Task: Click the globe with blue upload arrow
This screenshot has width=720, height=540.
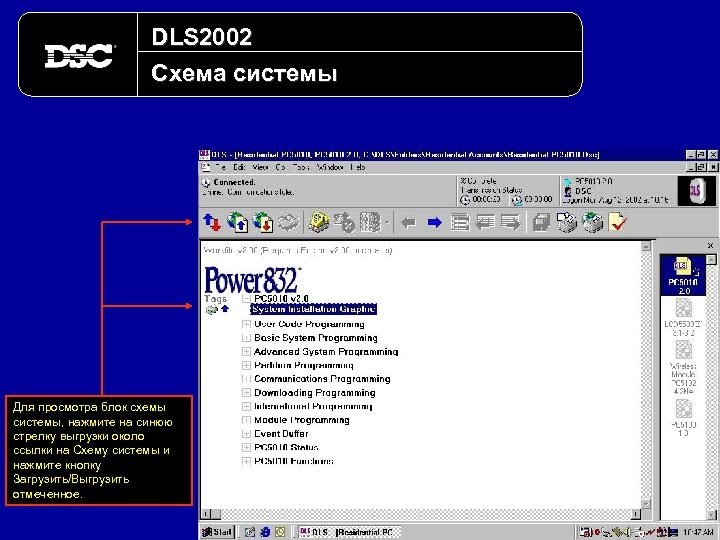Action: [238, 223]
